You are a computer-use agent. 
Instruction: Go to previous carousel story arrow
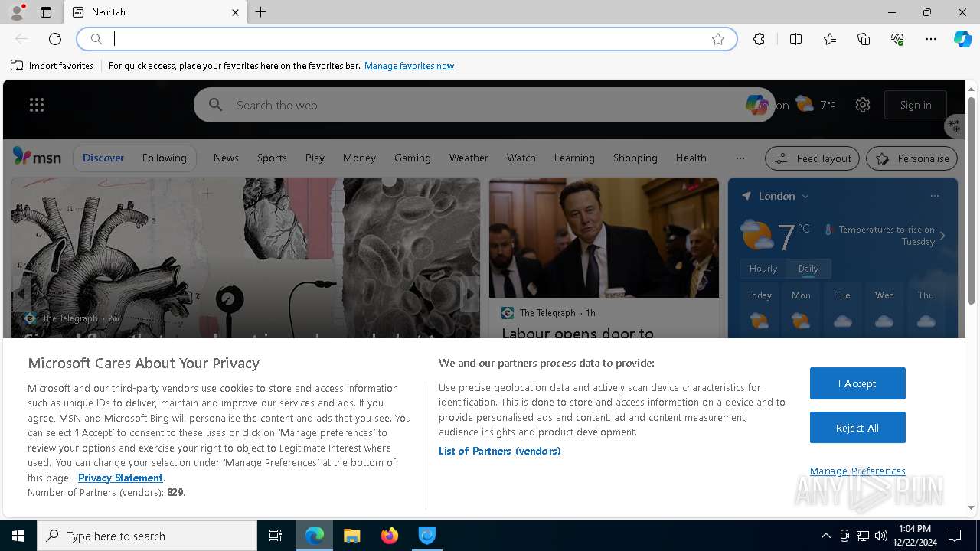click(21, 294)
